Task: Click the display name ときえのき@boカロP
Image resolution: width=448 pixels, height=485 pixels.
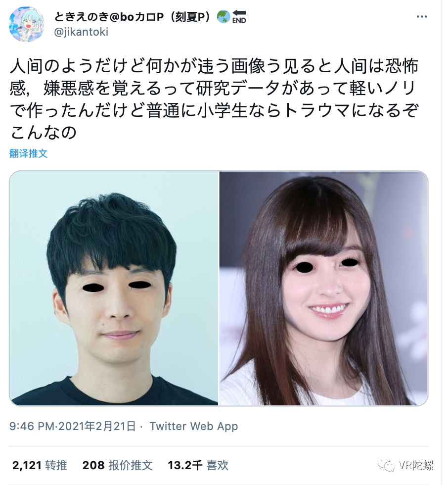Action: coord(109,17)
